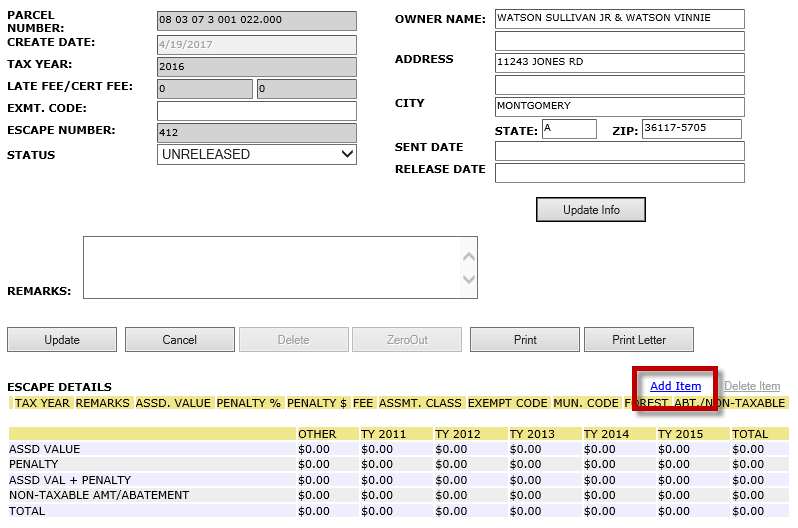Click the PENALTY % column header
The width and height of the screenshot is (798, 528).
pyautogui.click(x=248, y=403)
